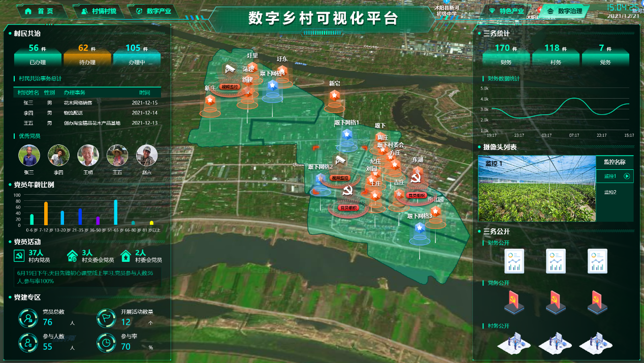Open the 数字产业 navigation tab
644x363 pixels.
coord(154,11)
